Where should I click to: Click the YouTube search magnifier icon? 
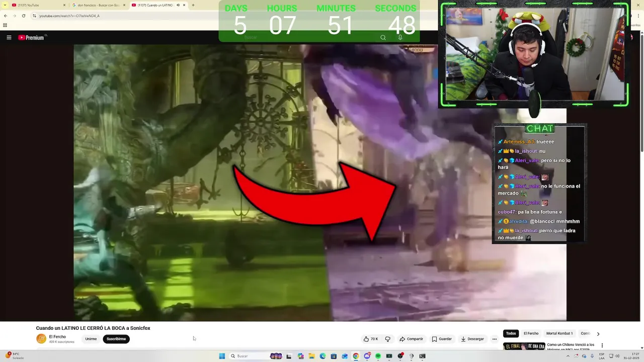click(383, 37)
